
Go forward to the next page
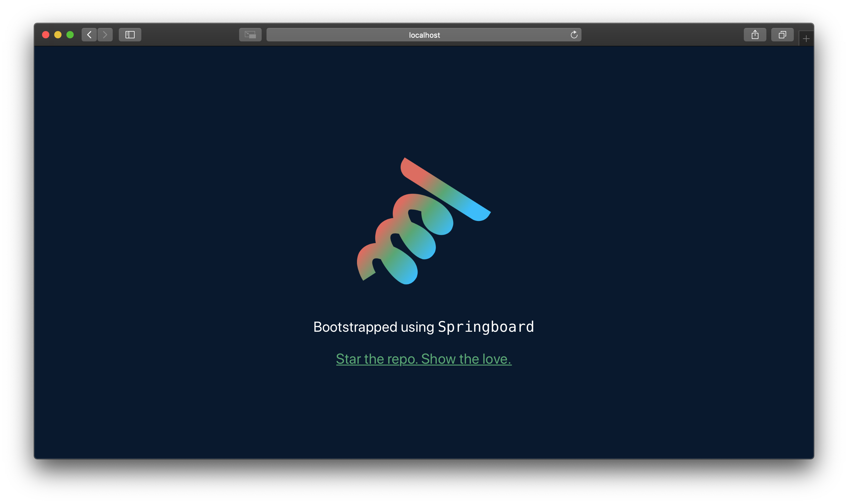pyautogui.click(x=105, y=35)
